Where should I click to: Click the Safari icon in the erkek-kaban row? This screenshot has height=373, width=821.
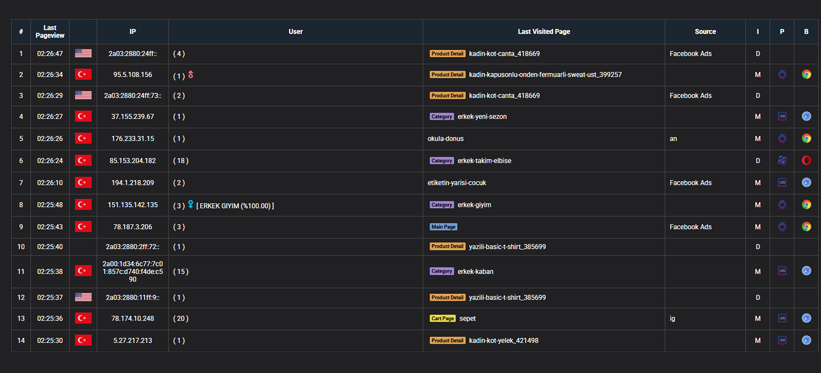(806, 271)
